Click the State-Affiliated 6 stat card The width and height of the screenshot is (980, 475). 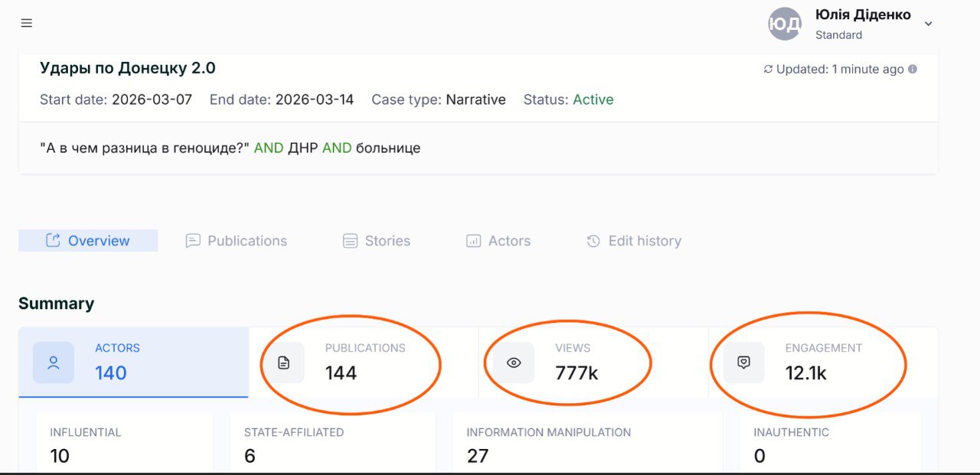[x=332, y=444]
